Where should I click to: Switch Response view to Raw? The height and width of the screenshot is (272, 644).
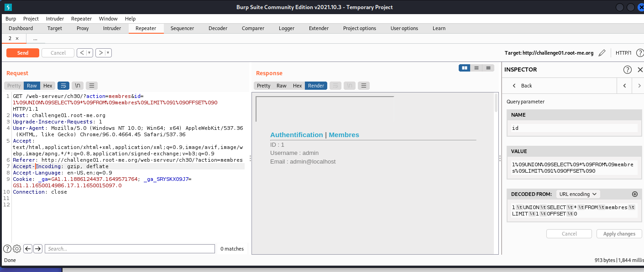tap(282, 86)
